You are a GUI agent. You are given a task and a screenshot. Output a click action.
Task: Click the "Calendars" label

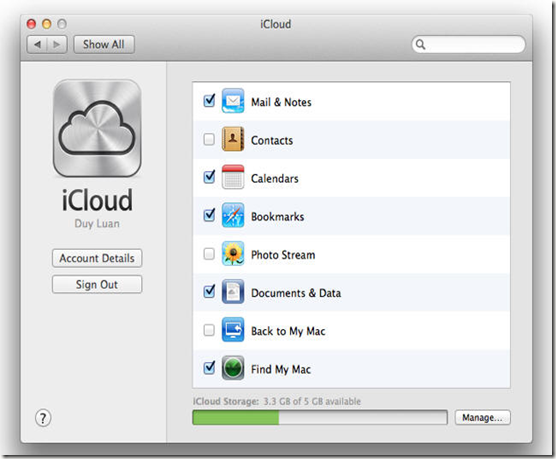[275, 178]
